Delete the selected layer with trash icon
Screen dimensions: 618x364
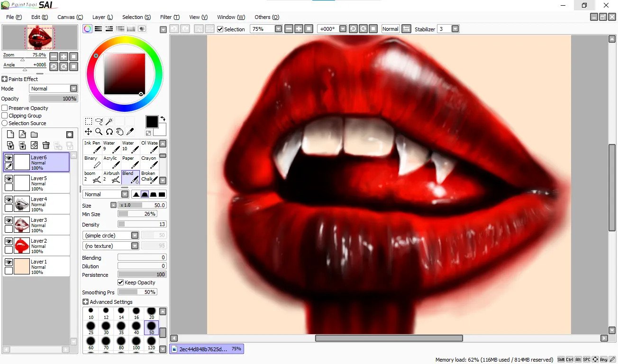pos(46,145)
